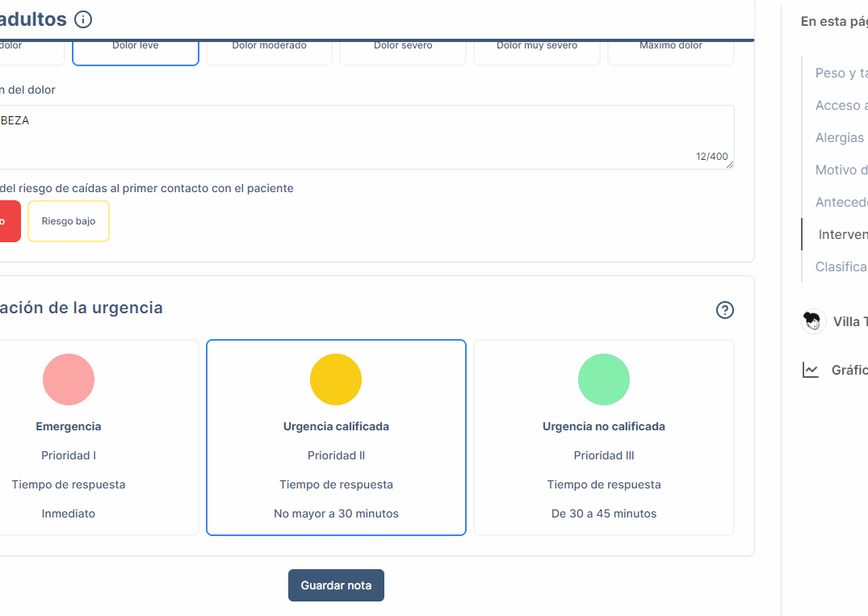Click the green Urgencia no calificada circle
Image resolution: width=868 pixels, height=616 pixels.
[604, 379]
